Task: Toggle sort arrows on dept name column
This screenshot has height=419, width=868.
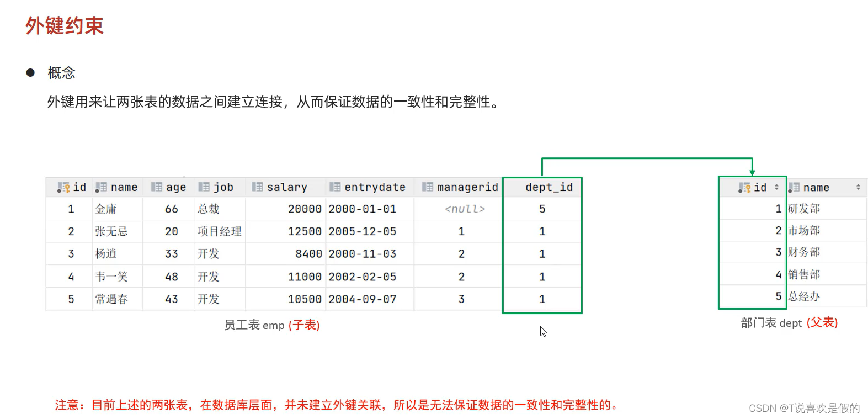Action: coord(858,187)
